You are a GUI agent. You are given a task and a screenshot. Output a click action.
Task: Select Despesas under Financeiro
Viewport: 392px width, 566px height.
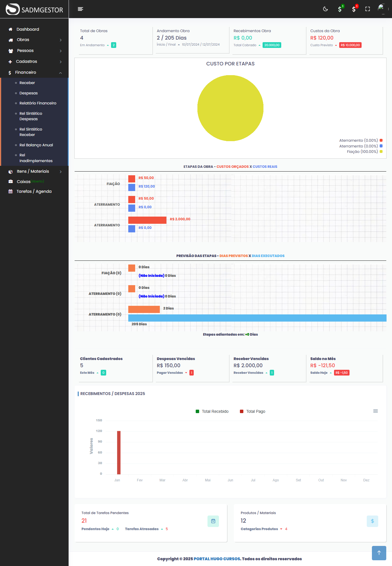(x=29, y=93)
